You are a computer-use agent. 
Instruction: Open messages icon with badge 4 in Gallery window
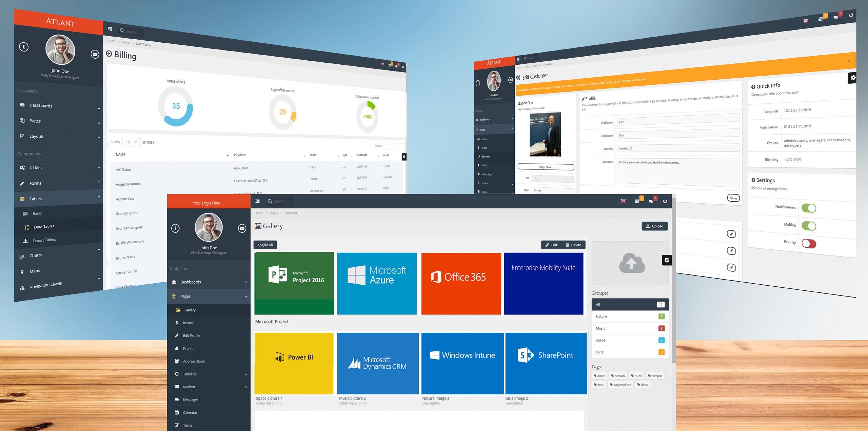tap(651, 201)
